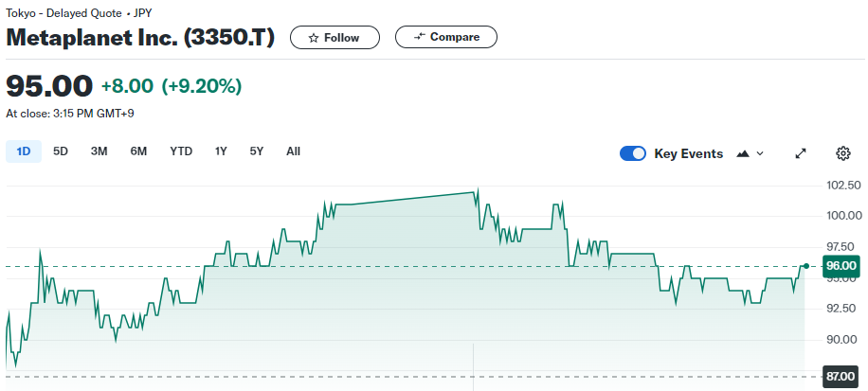
Task: Click the compare arrows icon
Action: [419, 38]
